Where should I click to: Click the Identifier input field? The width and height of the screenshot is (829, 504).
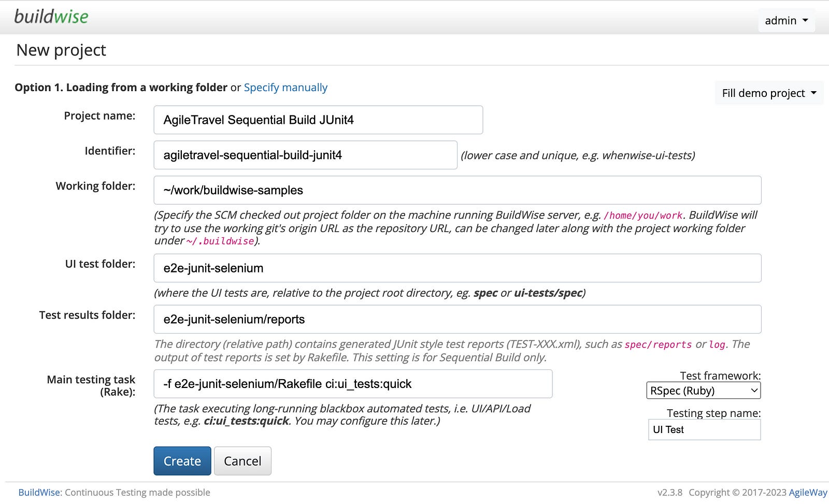[305, 155]
